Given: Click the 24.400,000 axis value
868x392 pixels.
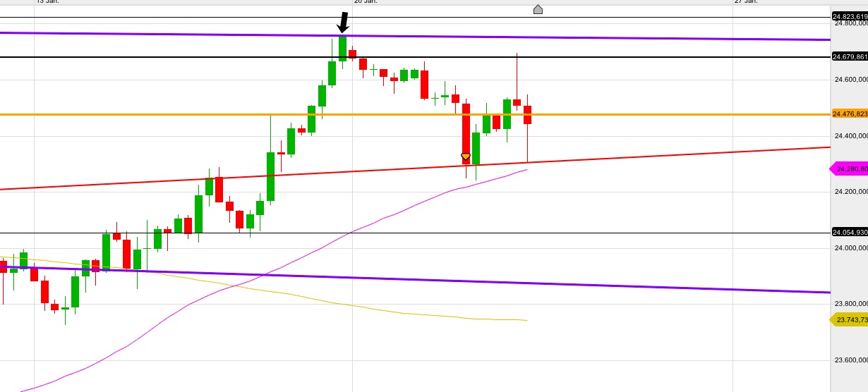Looking at the screenshot, I should 851,136.
